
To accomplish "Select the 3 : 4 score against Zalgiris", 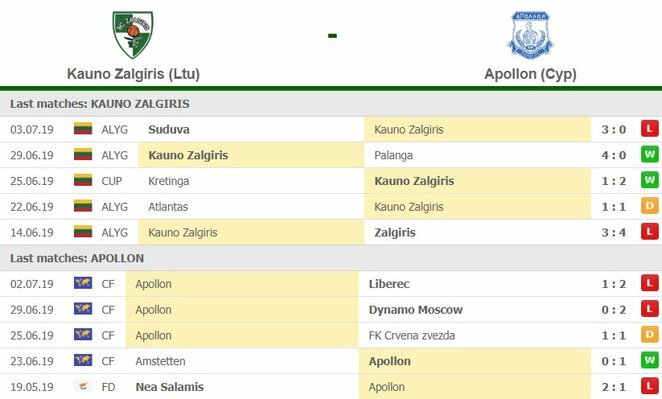I will (x=613, y=232).
